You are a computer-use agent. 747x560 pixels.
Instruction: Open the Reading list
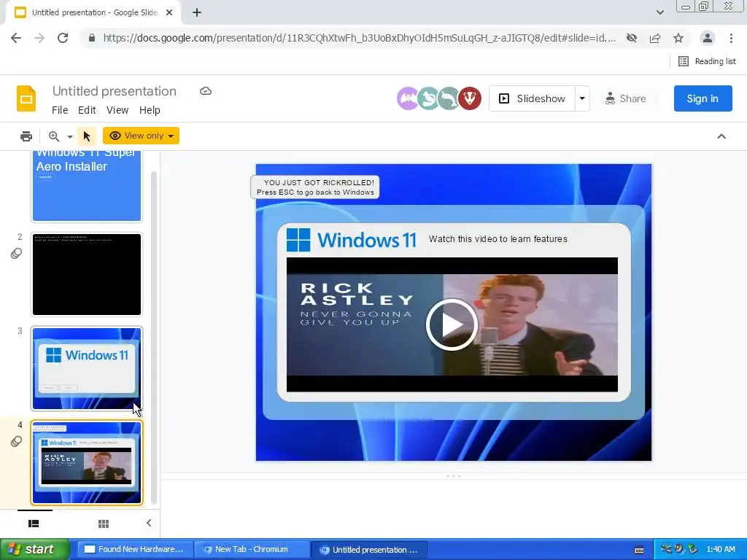click(707, 61)
